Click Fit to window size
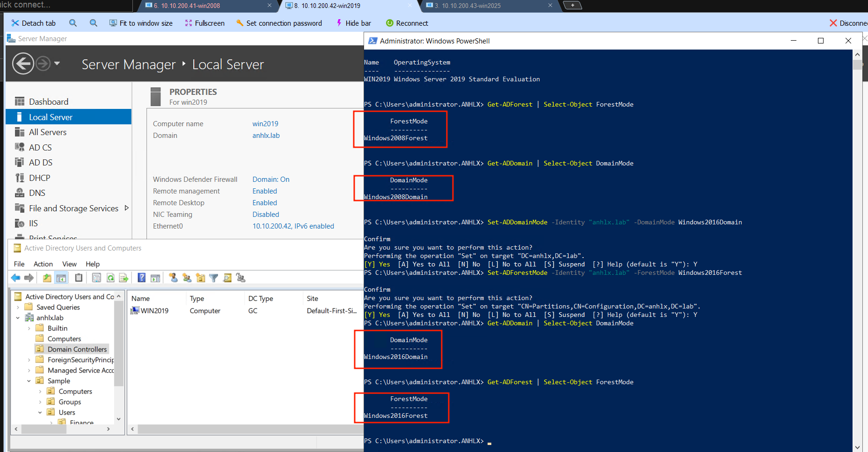Viewport: 868px width, 452px height. click(x=141, y=23)
